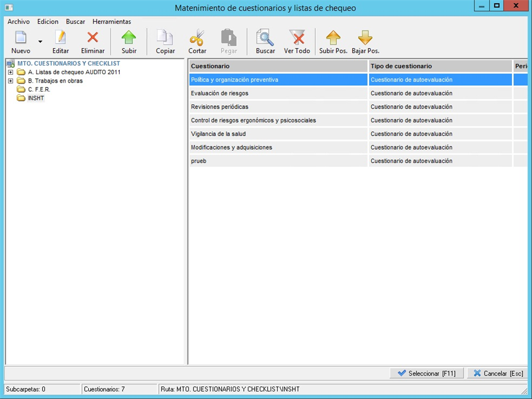This screenshot has width=532, height=399.
Task: Click the Seleccionar [F11] button
Action: (427, 374)
